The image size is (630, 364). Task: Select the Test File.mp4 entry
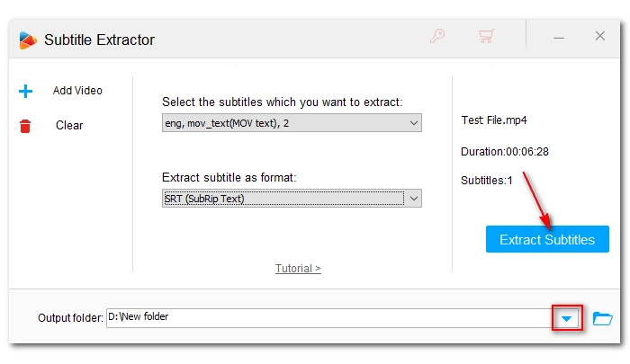coord(494,120)
